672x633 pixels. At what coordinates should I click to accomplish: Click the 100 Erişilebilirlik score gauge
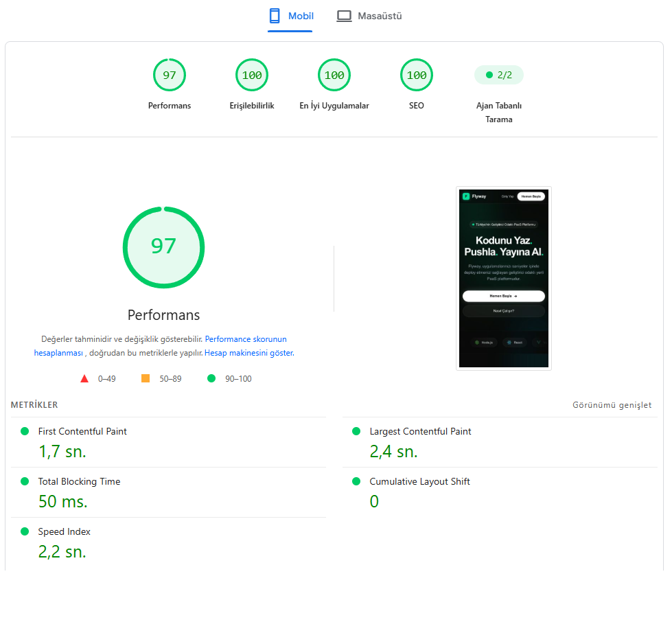pyautogui.click(x=252, y=75)
